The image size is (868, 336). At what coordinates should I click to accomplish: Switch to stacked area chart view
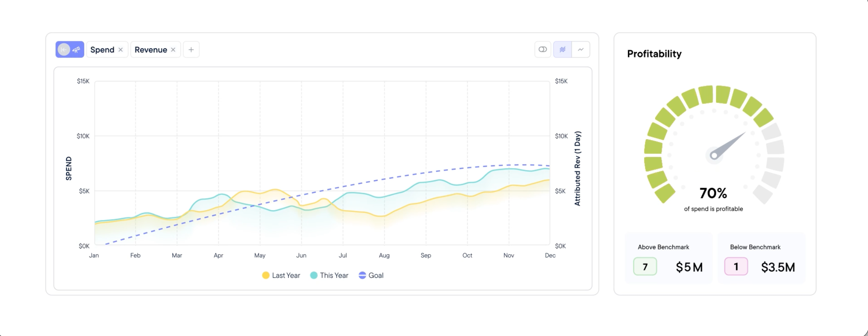tap(563, 50)
